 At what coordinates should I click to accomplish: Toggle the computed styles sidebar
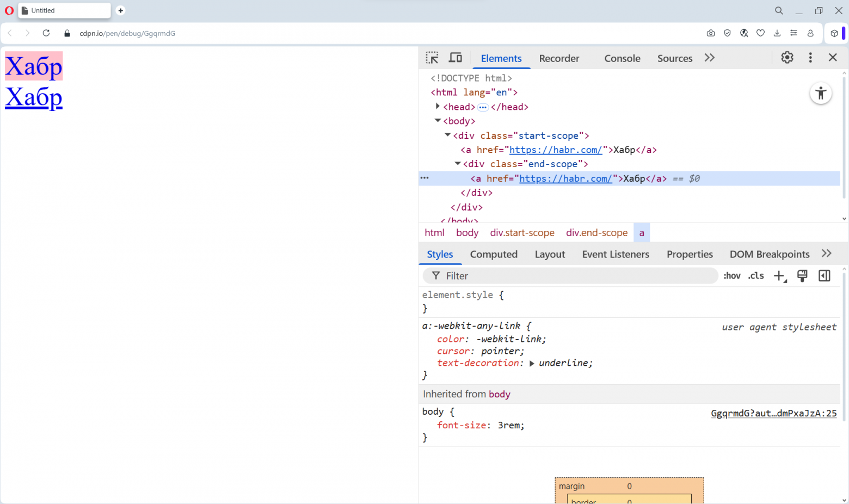tap(825, 276)
